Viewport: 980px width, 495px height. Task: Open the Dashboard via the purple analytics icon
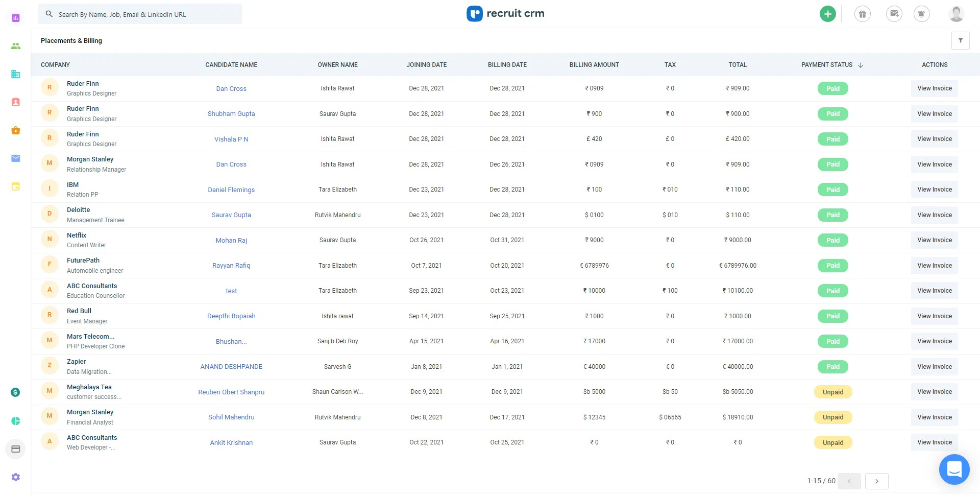[15, 17]
